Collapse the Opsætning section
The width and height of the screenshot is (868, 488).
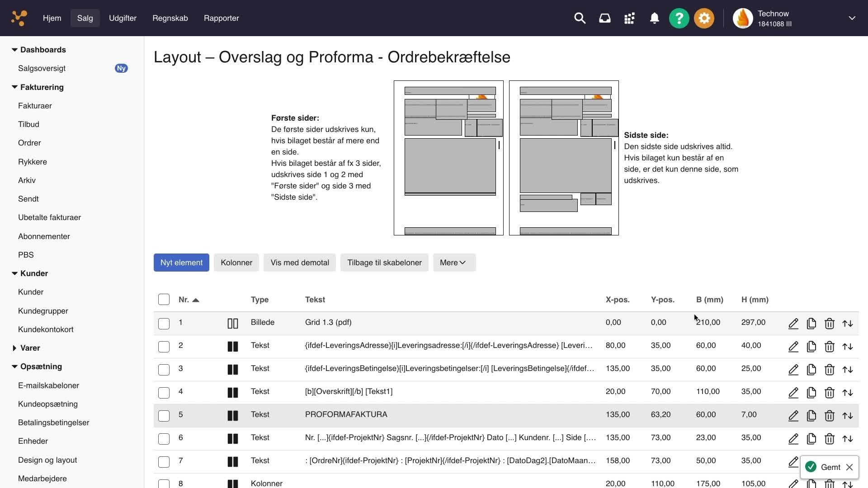coord(14,366)
